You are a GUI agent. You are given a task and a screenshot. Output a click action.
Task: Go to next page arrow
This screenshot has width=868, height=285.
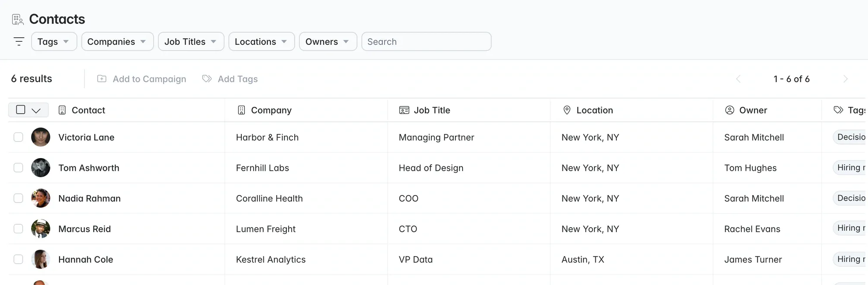845,79
